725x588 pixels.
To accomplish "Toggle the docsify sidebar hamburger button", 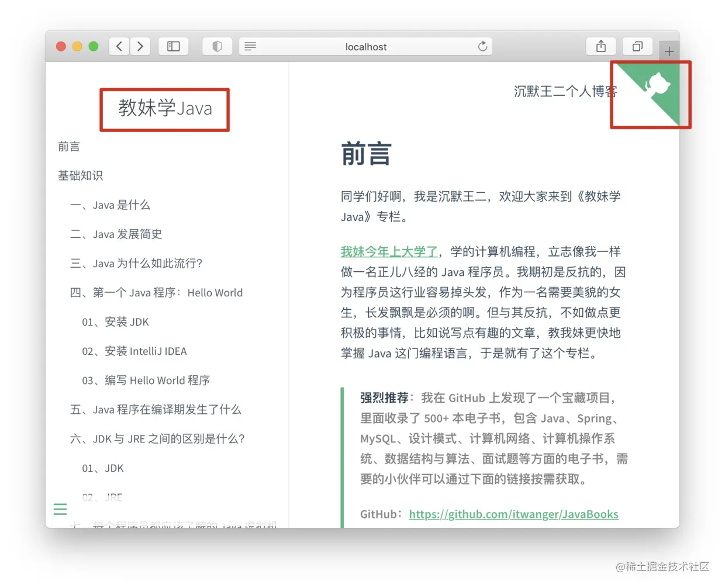I will click(x=60, y=509).
